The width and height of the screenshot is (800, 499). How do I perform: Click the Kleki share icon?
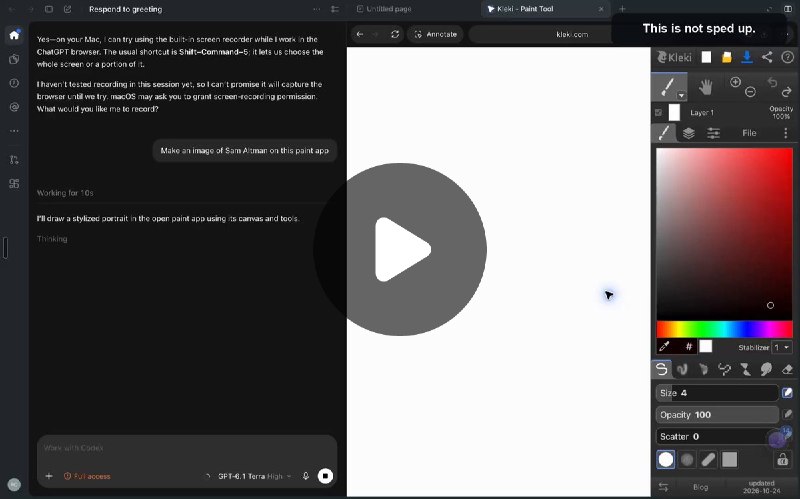767,57
